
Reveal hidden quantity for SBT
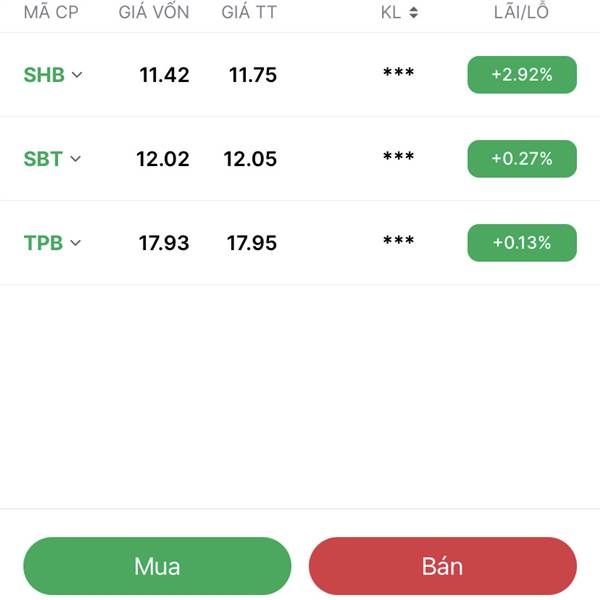click(398, 157)
